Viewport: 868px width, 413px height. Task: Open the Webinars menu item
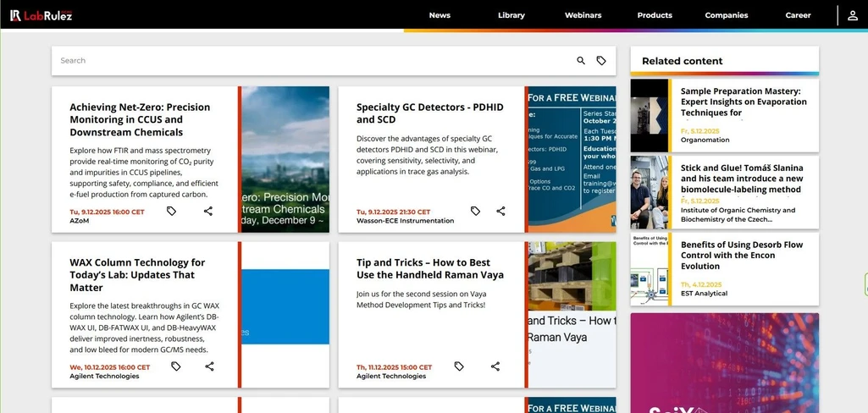(583, 15)
